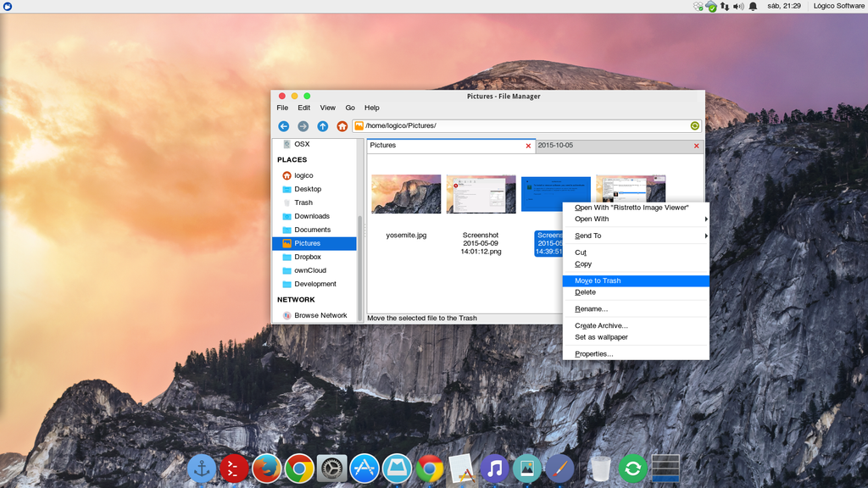The width and height of the screenshot is (868, 488).
Task: Go to parent folder with up arrow icon
Action: click(x=323, y=126)
